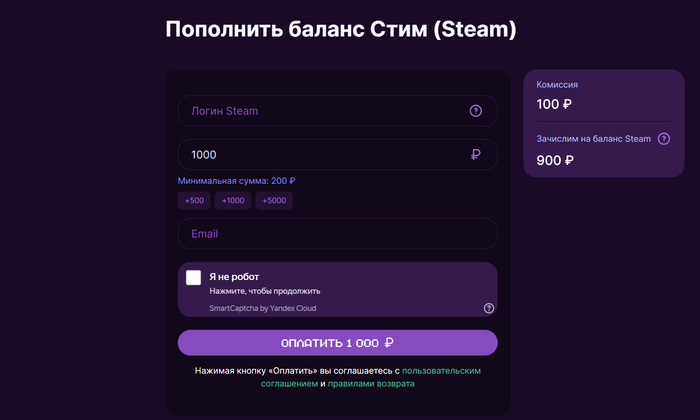700x420 pixels.
Task: Open the SmartCaptcha help icon
Action: click(489, 308)
